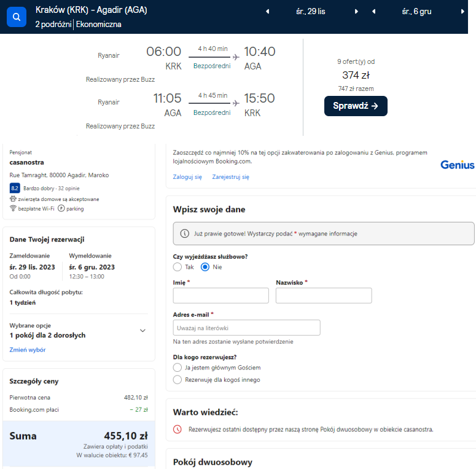This screenshot has width=476, height=469.
Task: Click the info icon in required information banner
Action: coord(185,234)
